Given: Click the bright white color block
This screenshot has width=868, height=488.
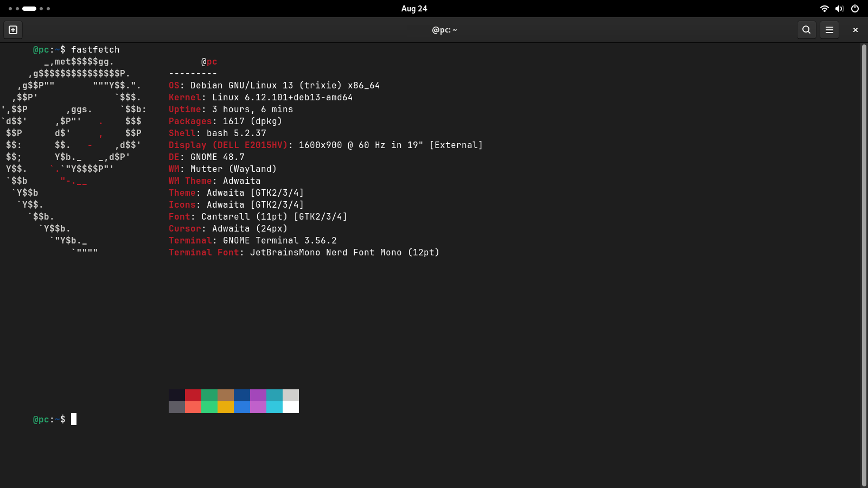Looking at the screenshot, I should tap(291, 407).
